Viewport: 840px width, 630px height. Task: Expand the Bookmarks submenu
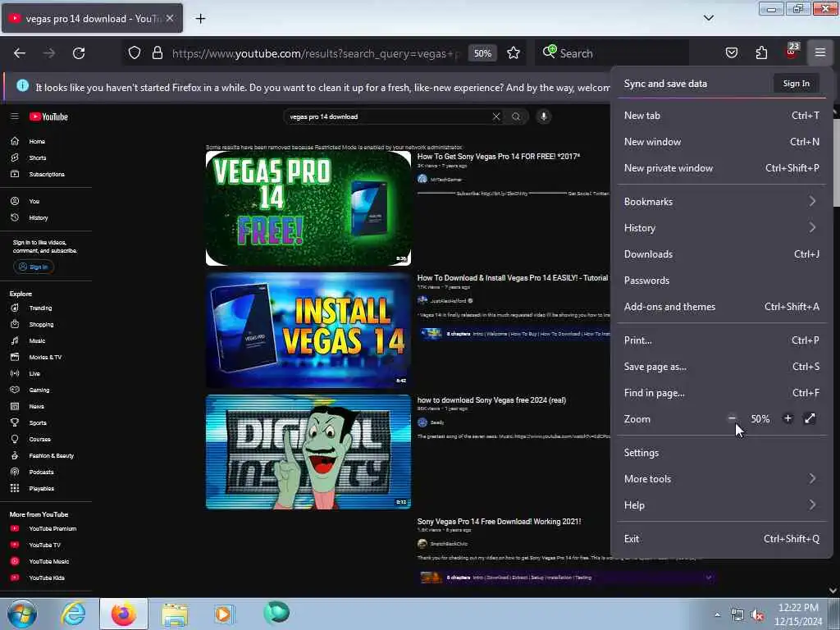pyautogui.click(x=721, y=202)
